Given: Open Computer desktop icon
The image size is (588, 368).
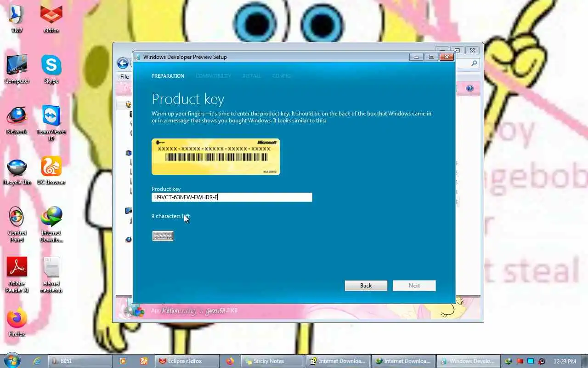Looking at the screenshot, I should (17, 69).
